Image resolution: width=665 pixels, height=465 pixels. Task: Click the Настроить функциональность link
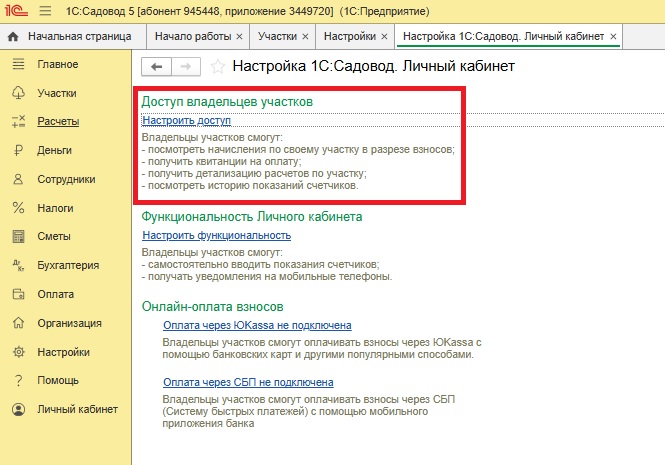tap(217, 235)
